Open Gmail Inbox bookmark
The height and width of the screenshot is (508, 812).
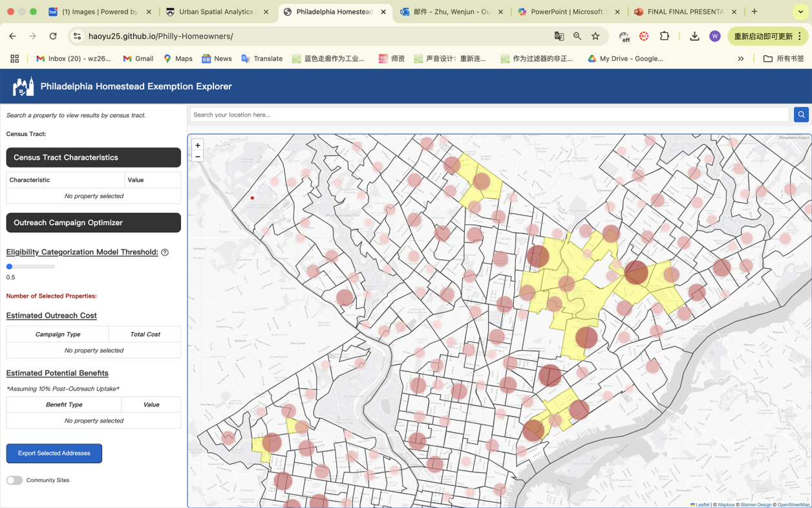point(74,58)
